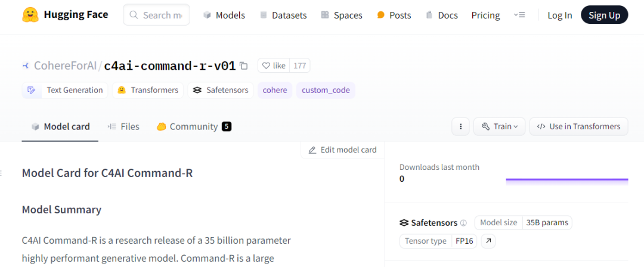
Task: Open Use in Transformers options
Action: 578,126
